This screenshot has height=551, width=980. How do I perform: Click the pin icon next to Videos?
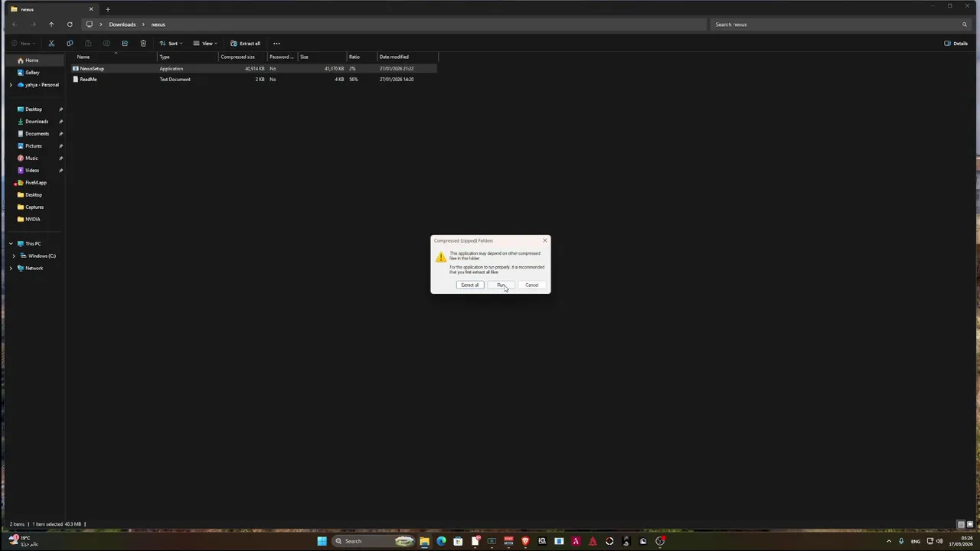click(x=60, y=170)
